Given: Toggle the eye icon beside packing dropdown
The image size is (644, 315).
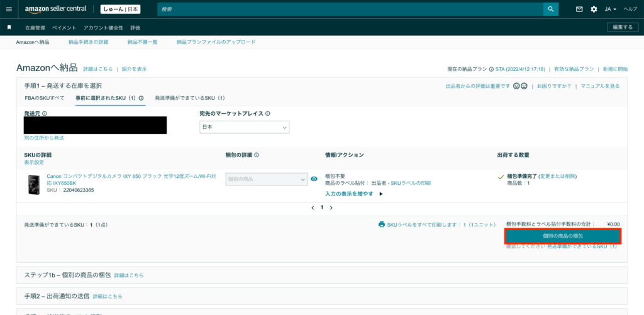Looking at the screenshot, I should [x=314, y=179].
